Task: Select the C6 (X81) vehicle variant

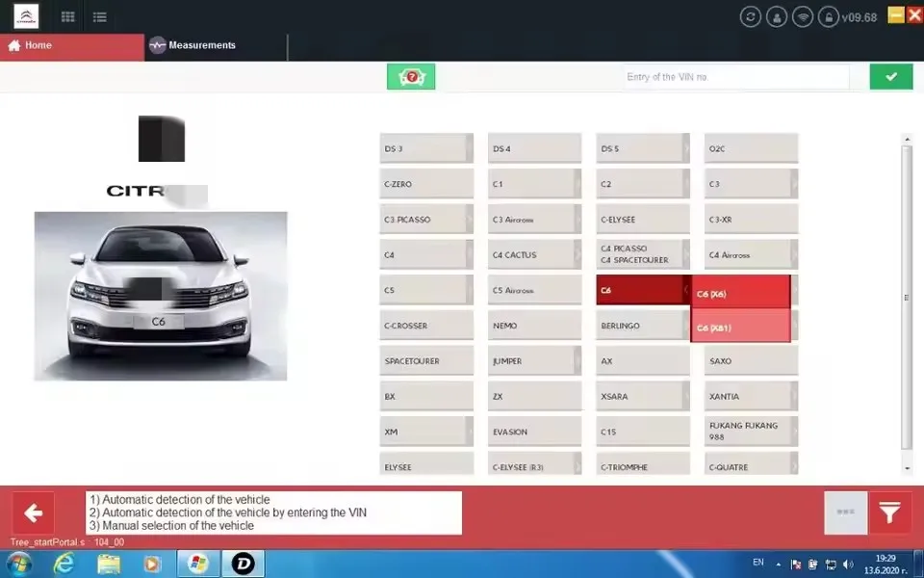Action: [741, 328]
